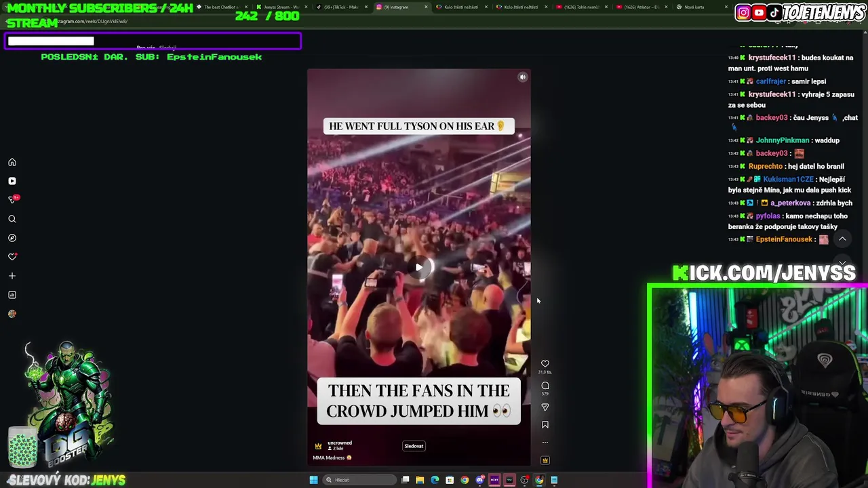Screen dimensions: 868x488
Task: Launch Microsoft Edge from the taskbar
Action: pyautogui.click(x=435, y=480)
